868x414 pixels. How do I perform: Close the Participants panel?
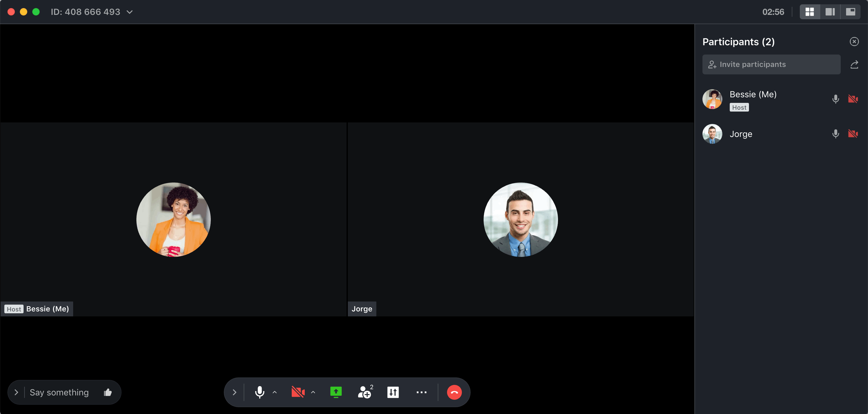[854, 42]
